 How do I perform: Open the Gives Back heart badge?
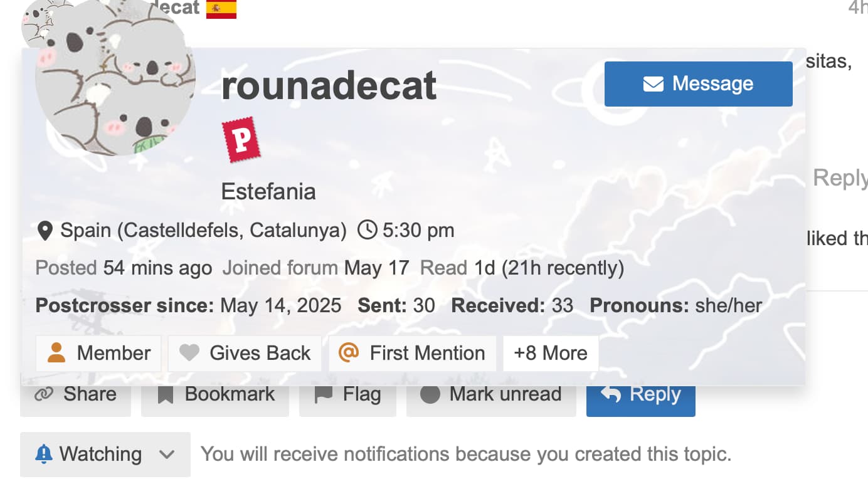pyautogui.click(x=245, y=353)
